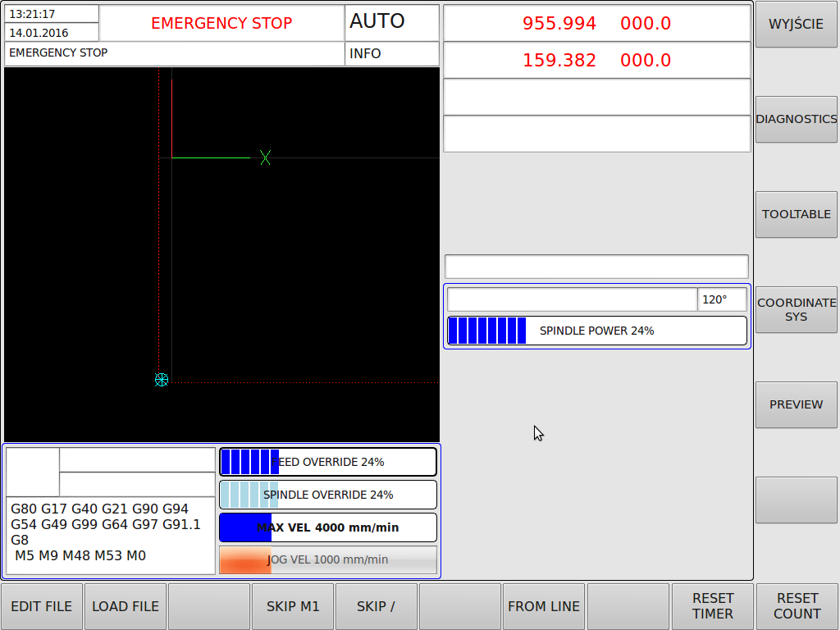Click the red EMERGENCY STOP status
The image size is (840, 630).
pyautogui.click(x=221, y=23)
